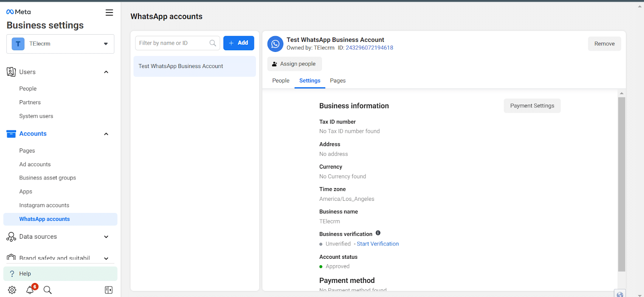Click the America/Los_Angeles time zone value
644x297 pixels.
click(347, 199)
